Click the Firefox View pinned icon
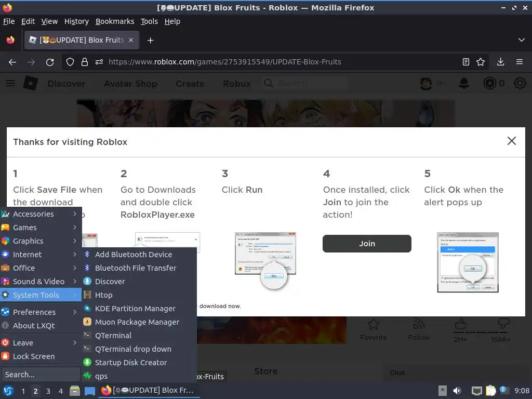Viewport: 532px width, 399px height. [10, 40]
